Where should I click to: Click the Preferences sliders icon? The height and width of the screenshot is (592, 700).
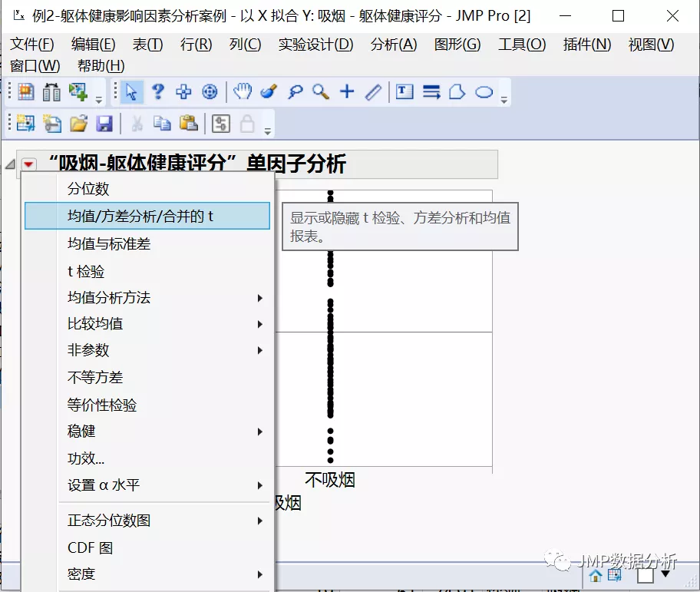[221, 124]
